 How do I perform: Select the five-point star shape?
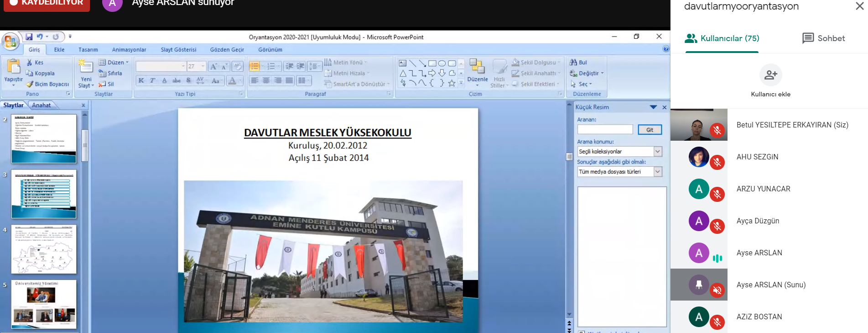tap(452, 83)
